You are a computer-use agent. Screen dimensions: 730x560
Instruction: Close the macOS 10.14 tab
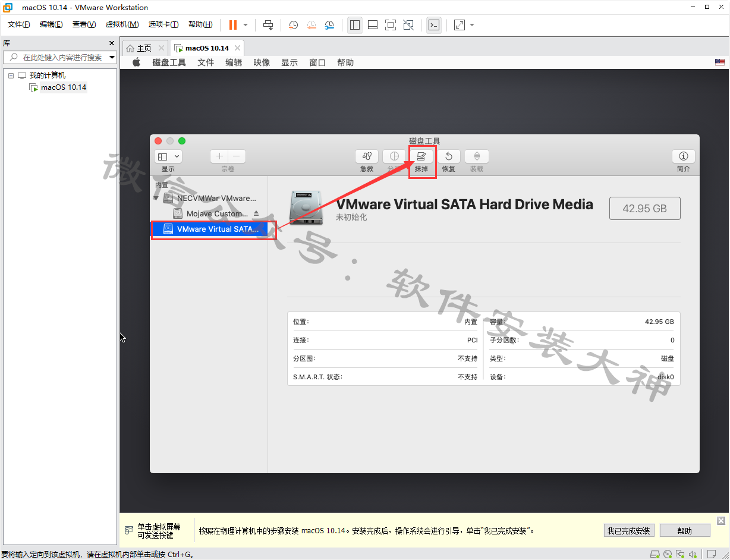click(237, 48)
